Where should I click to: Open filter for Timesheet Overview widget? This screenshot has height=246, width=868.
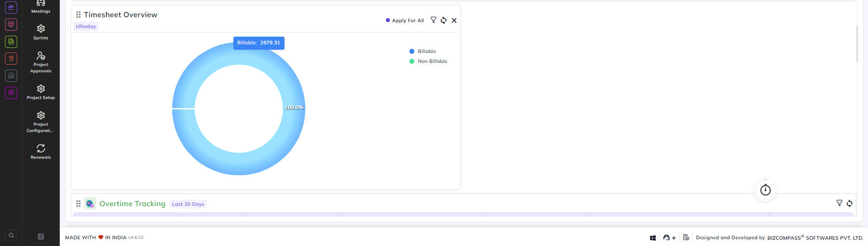(x=433, y=20)
